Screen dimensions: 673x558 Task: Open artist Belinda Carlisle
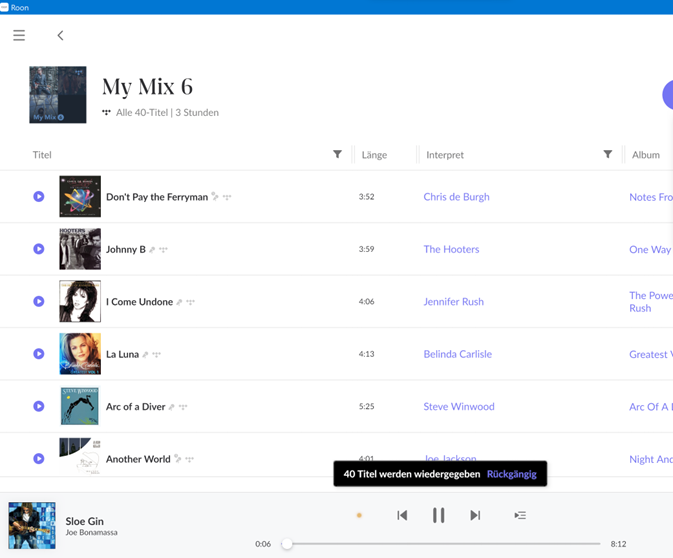pos(458,354)
